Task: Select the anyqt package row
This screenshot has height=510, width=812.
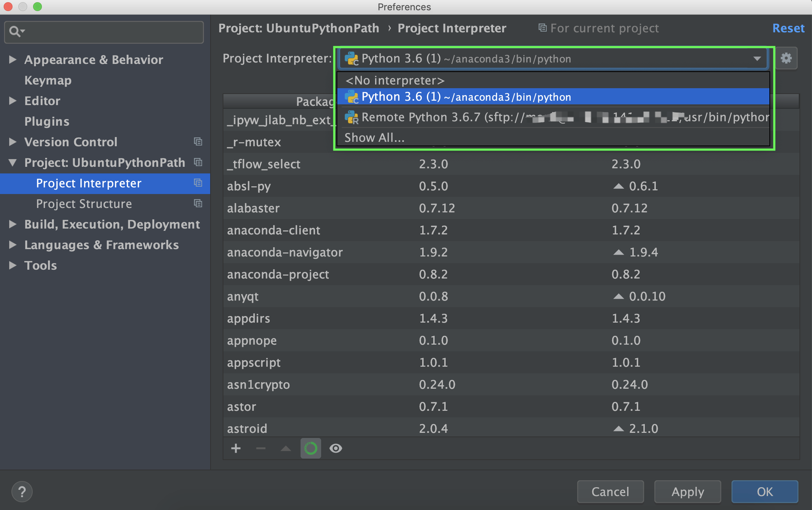Action: point(511,296)
